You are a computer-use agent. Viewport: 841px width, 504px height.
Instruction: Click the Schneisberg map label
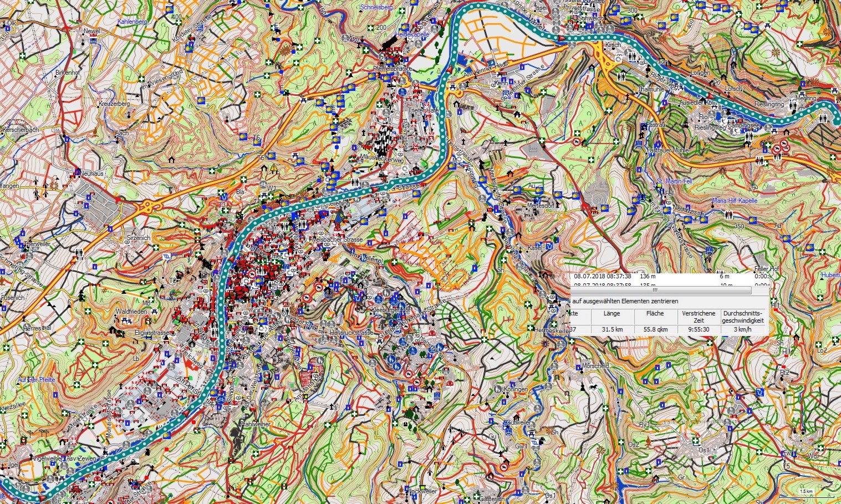376,7
